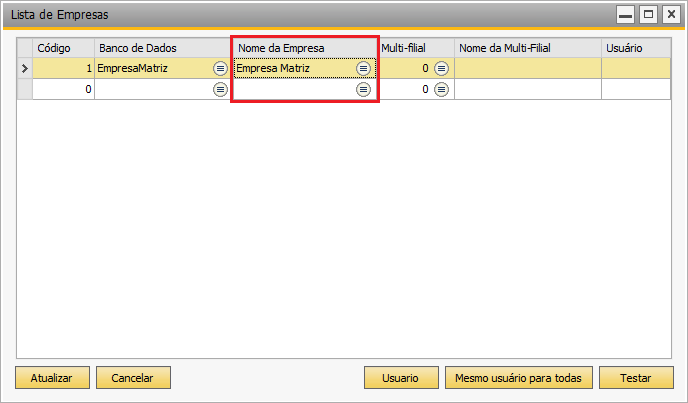Image resolution: width=688 pixels, height=403 pixels.
Task: Click the Usuário cell in row 1
Action: tap(636, 68)
